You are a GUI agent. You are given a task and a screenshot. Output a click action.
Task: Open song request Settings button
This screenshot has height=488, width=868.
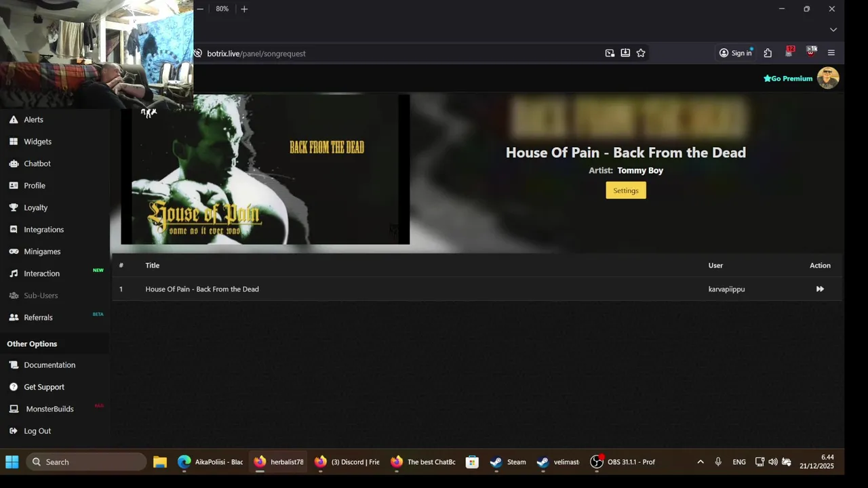(x=626, y=190)
